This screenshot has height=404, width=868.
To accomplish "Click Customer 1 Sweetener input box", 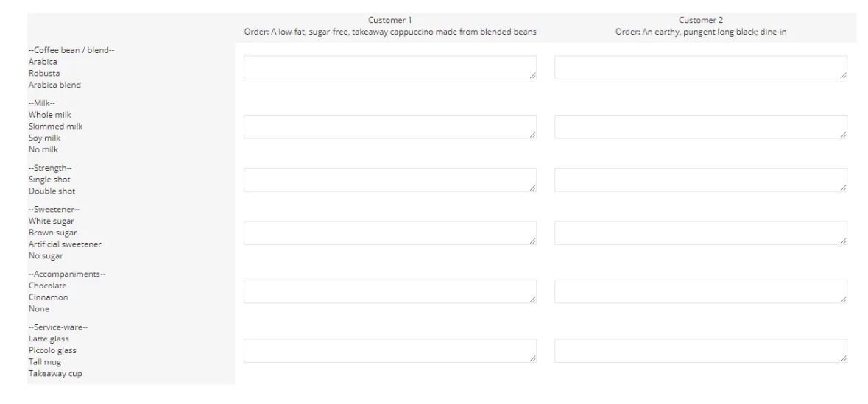I will tap(389, 233).
